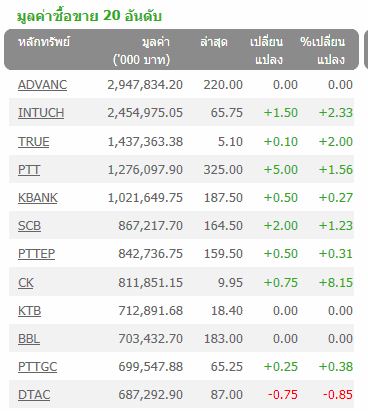Click the BBL stock symbol
Screen dimensions: 368x411
(x=29, y=339)
